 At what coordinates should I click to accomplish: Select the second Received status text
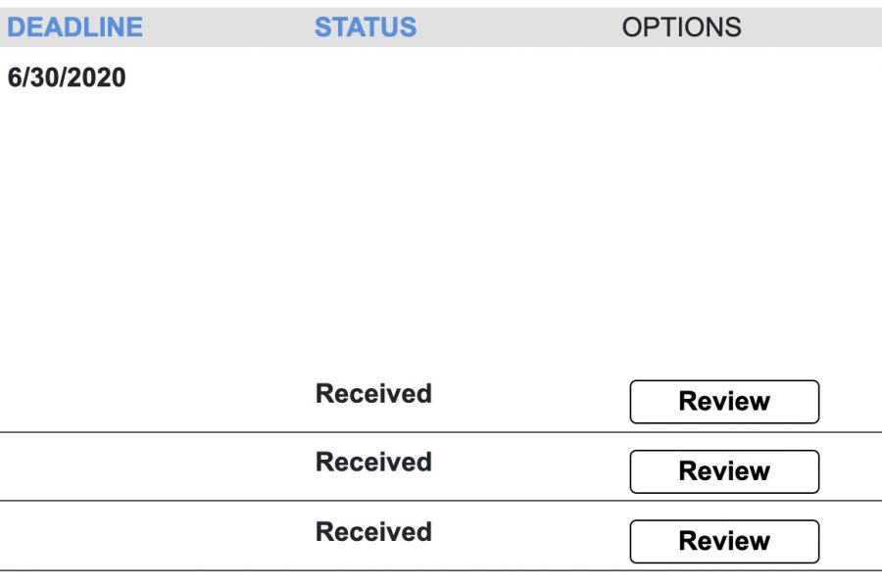[373, 462]
